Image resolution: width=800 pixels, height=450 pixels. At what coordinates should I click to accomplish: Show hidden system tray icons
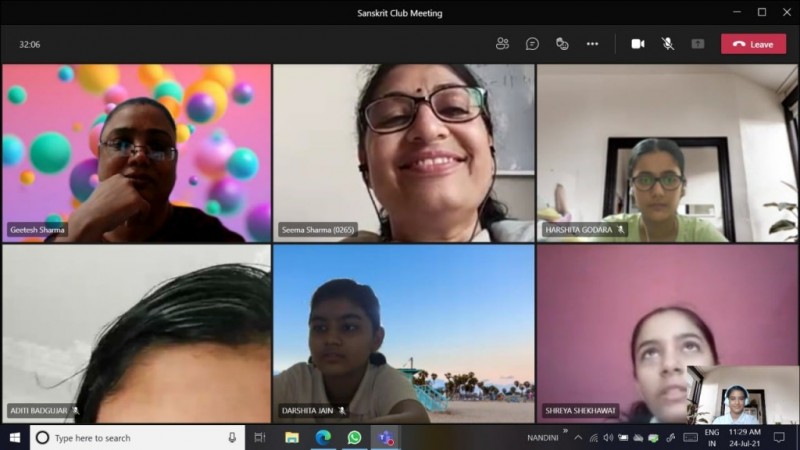[578, 438]
